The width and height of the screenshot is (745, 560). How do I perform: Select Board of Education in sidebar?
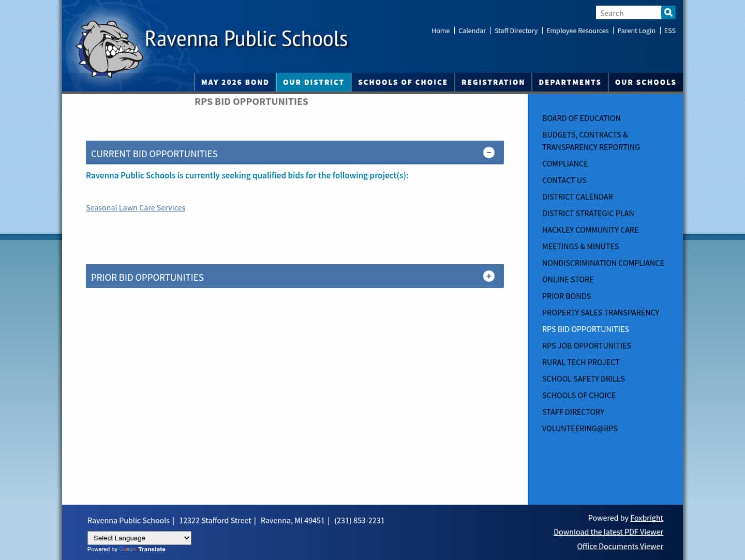(581, 118)
